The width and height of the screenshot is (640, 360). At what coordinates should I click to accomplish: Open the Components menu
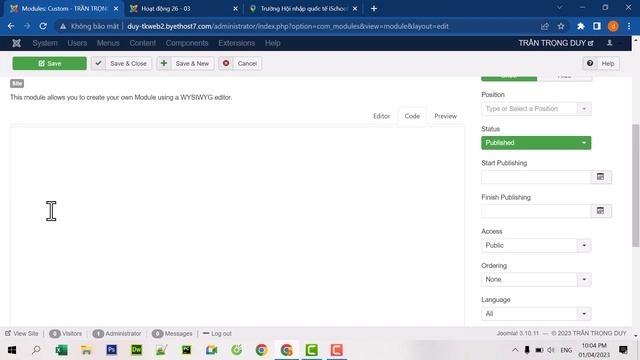pos(187,43)
